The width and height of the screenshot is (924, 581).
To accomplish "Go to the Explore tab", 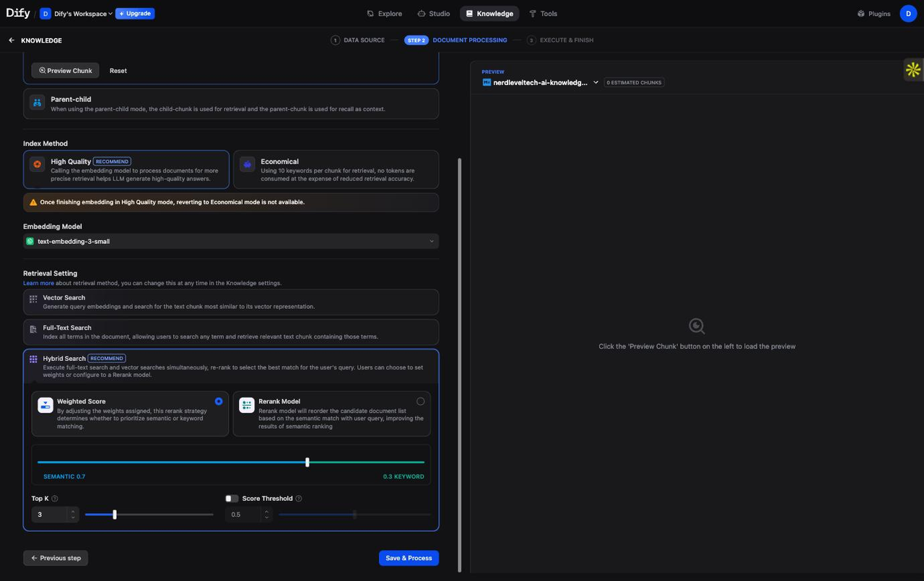I will pos(384,14).
